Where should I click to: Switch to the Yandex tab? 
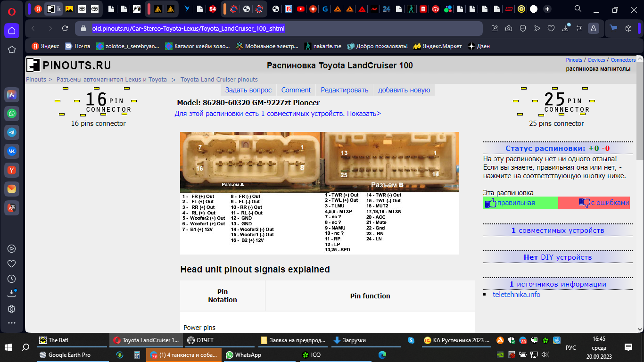pos(38,9)
